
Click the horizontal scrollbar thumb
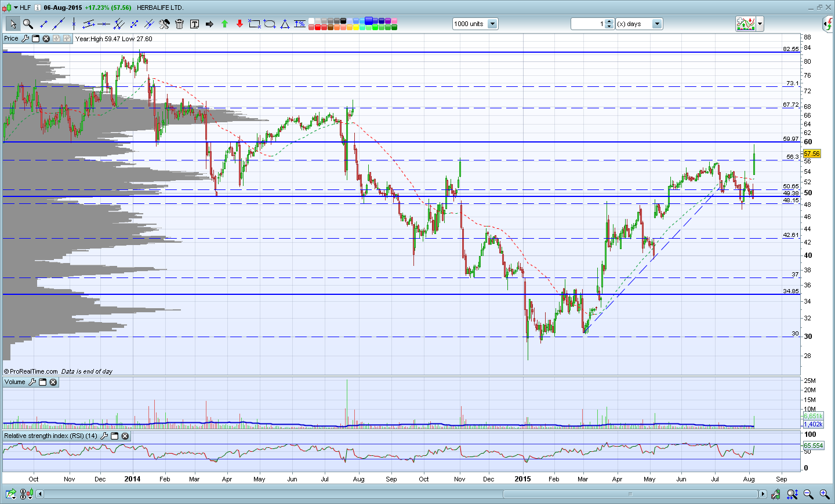(630, 494)
